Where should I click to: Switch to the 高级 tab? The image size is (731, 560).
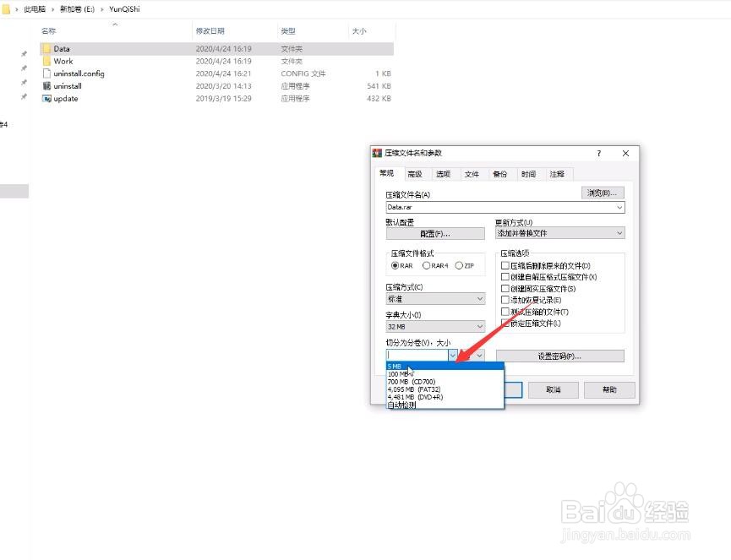[415, 174]
